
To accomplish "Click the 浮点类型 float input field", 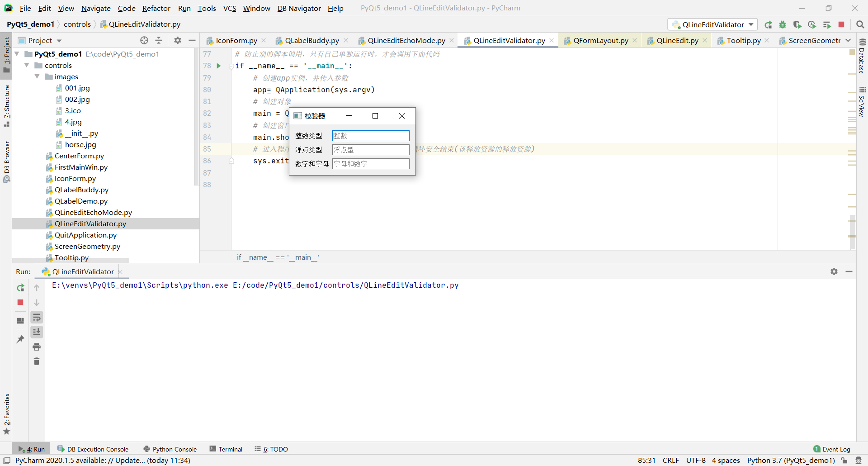I will (371, 150).
